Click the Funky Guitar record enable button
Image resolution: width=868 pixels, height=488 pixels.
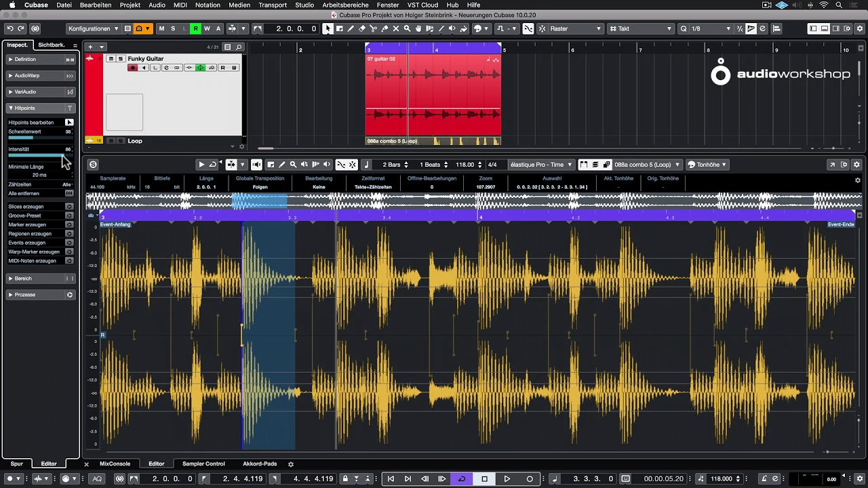click(x=133, y=68)
